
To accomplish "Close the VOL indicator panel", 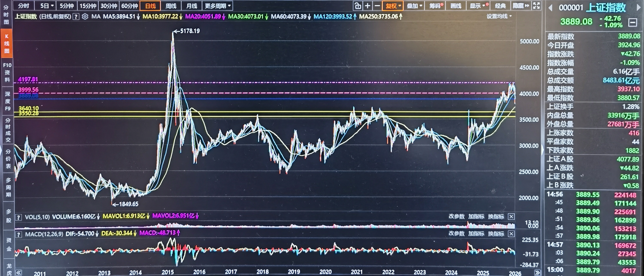I will (511, 216).
